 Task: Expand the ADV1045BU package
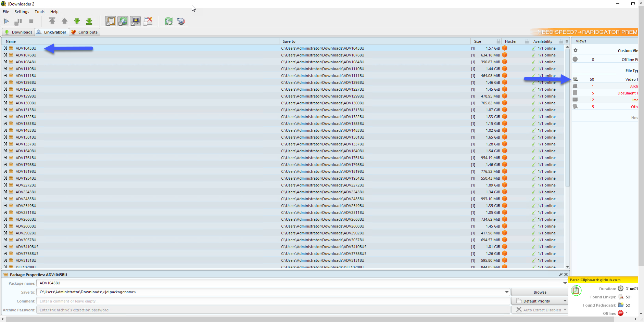click(5, 48)
